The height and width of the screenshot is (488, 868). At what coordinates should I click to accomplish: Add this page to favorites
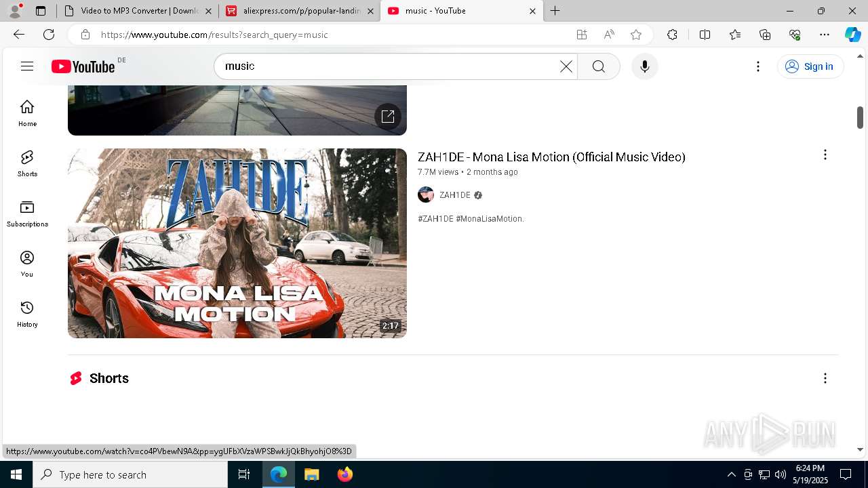[636, 35]
